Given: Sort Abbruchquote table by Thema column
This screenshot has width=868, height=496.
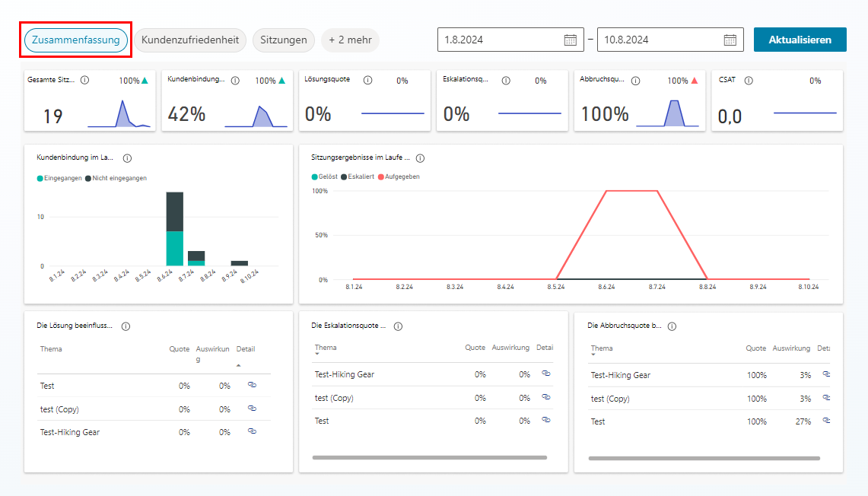Looking at the screenshot, I should [x=602, y=349].
